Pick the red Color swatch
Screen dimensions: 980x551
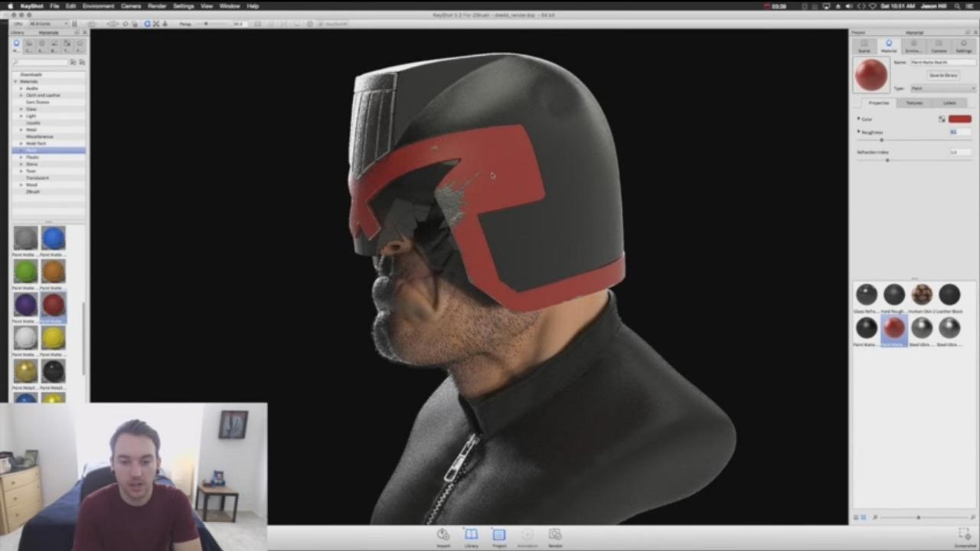pos(960,119)
